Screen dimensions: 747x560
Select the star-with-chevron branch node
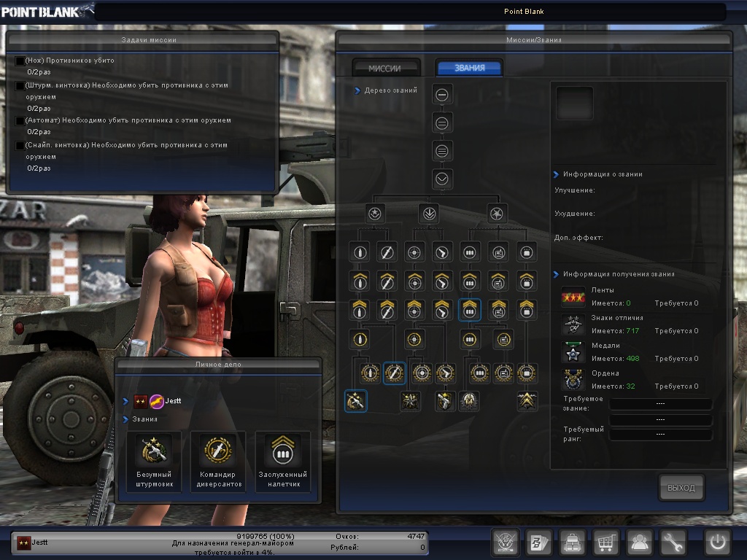click(375, 214)
